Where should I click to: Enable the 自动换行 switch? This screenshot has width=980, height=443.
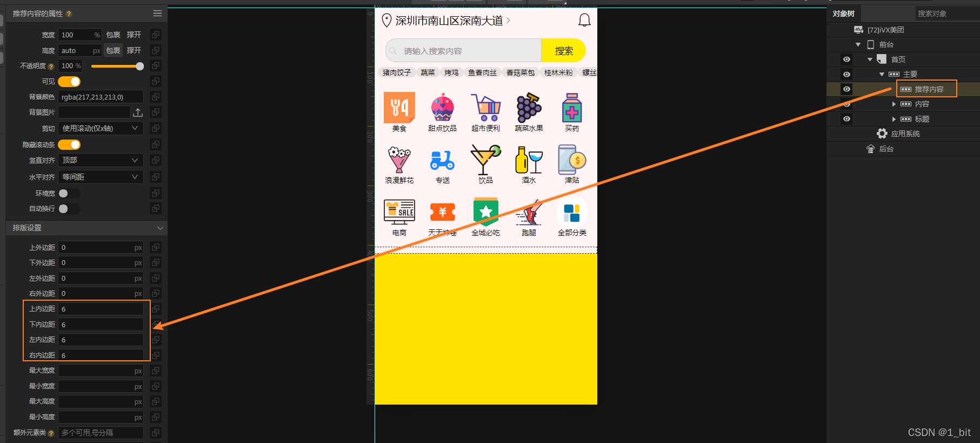click(x=69, y=209)
